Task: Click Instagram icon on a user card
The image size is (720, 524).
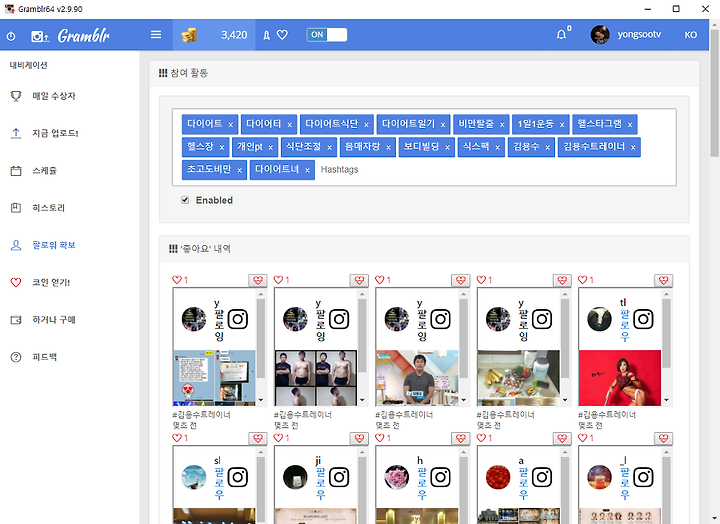Action: coord(542,477)
